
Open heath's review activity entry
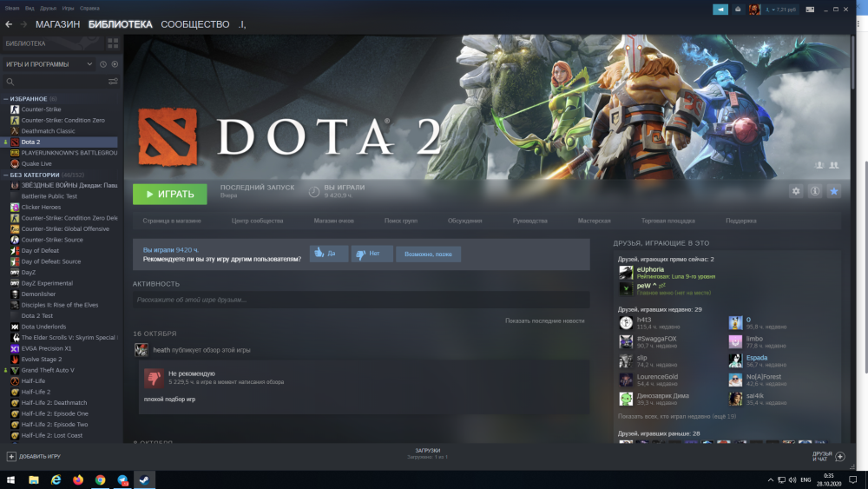pyautogui.click(x=201, y=350)
